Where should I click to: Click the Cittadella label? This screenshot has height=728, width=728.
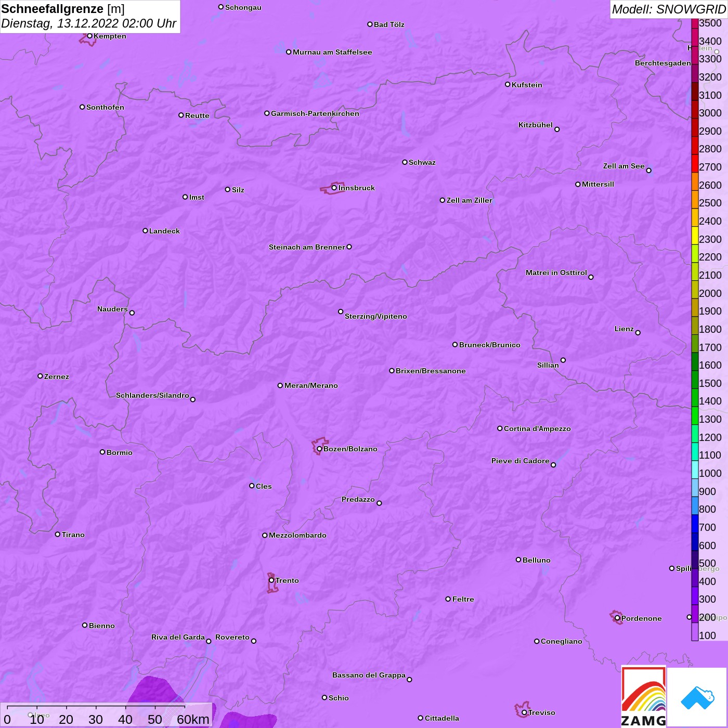pos(442,718)
